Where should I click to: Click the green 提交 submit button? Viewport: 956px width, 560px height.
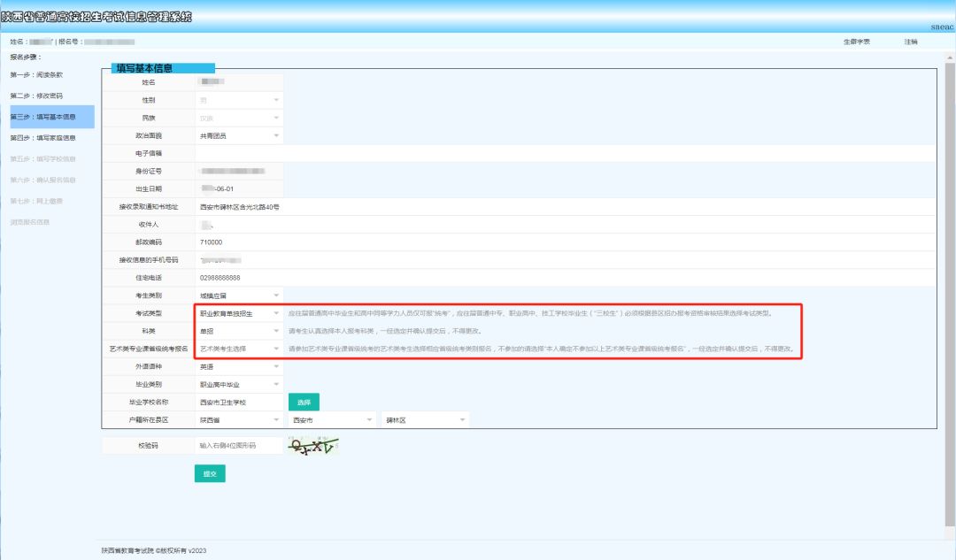click(210, 473)
